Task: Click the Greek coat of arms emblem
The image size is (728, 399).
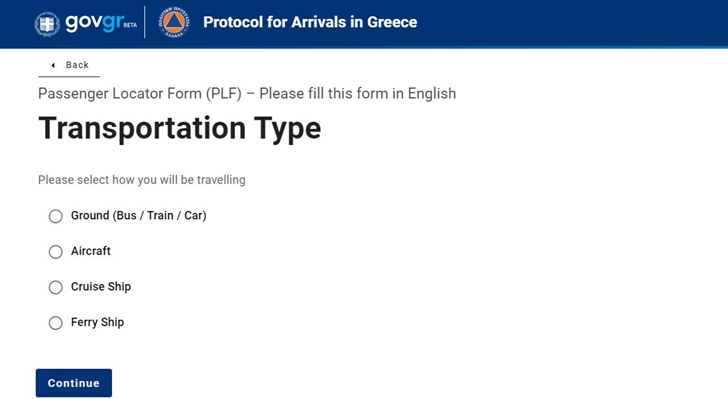Action: click(x=47, y=23)
